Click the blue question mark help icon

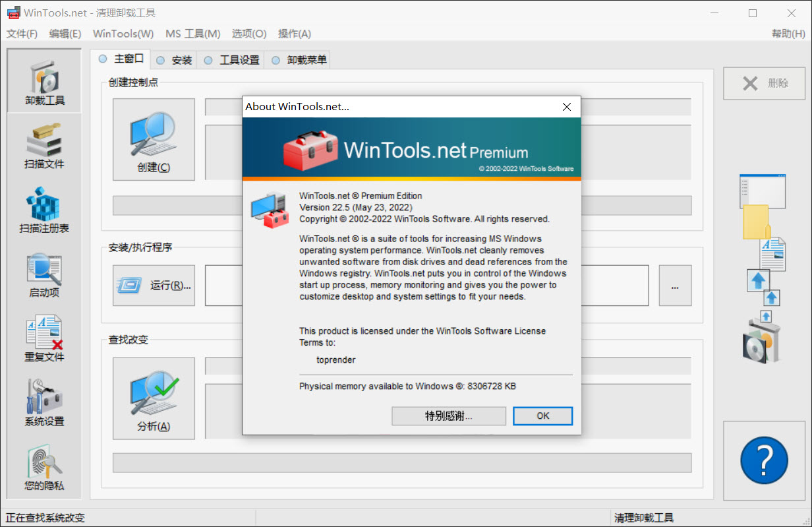tap(764, 460)
